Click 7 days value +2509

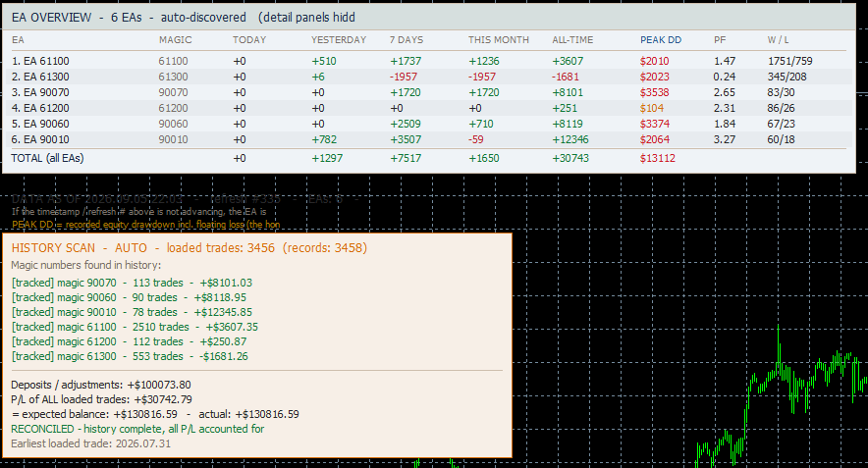click(x=406, y=124)
